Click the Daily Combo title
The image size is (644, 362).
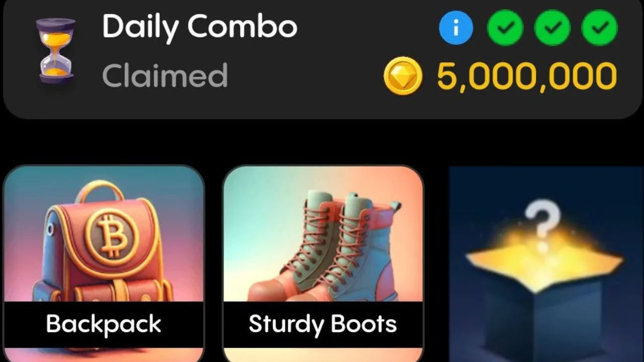coord(200,27)
